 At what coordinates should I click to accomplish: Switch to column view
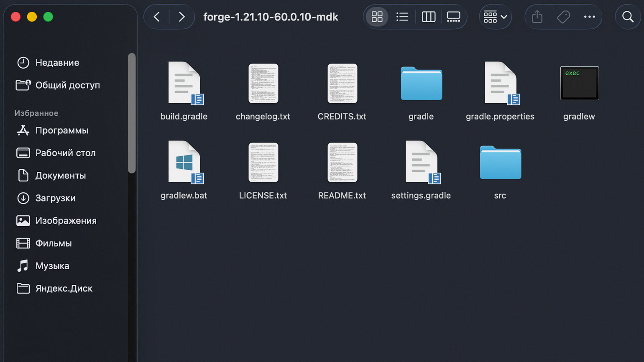pos(428,17)
